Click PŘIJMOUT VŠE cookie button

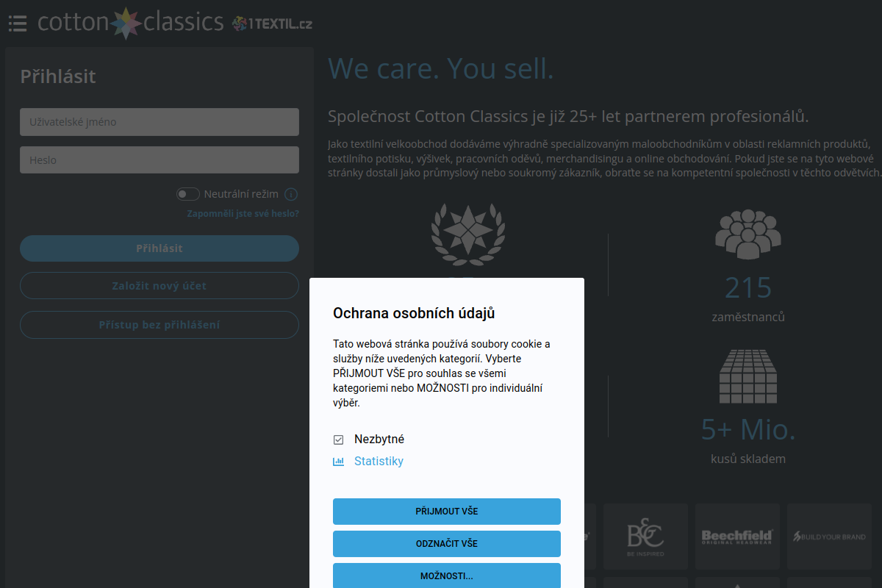click(x=447, y=512)
